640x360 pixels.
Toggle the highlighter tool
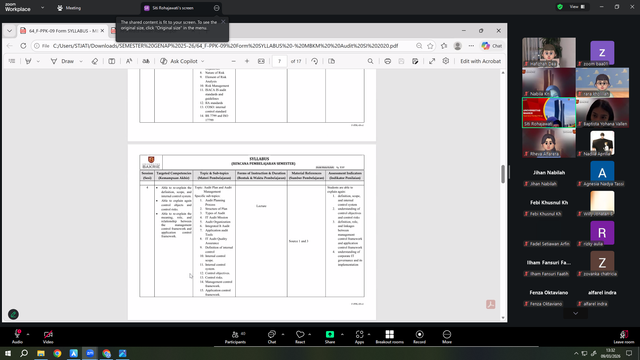click(28, 61)
